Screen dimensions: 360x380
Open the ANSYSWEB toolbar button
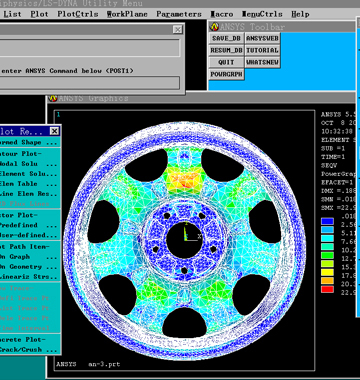262,38
